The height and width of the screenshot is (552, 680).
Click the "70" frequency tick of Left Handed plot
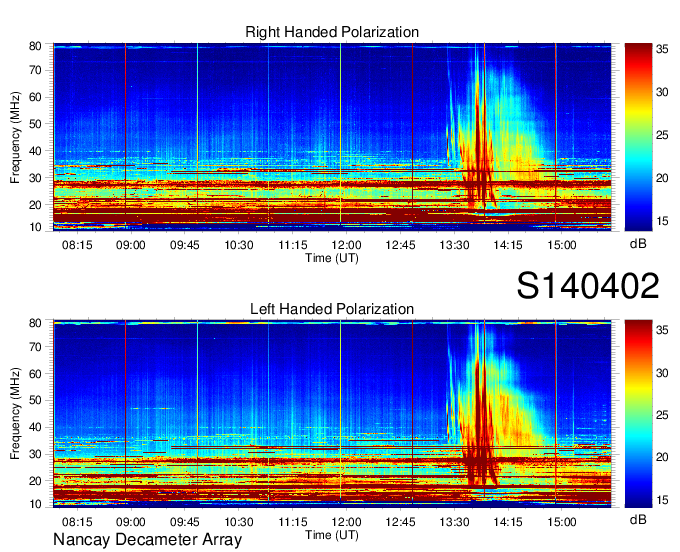[x=35, y=347]
